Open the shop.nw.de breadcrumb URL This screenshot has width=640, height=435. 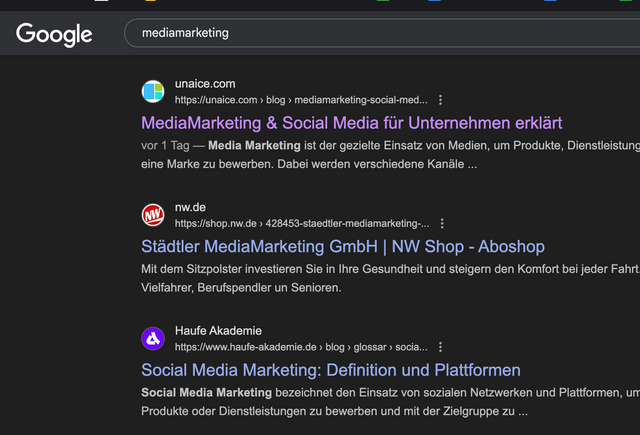301,223
